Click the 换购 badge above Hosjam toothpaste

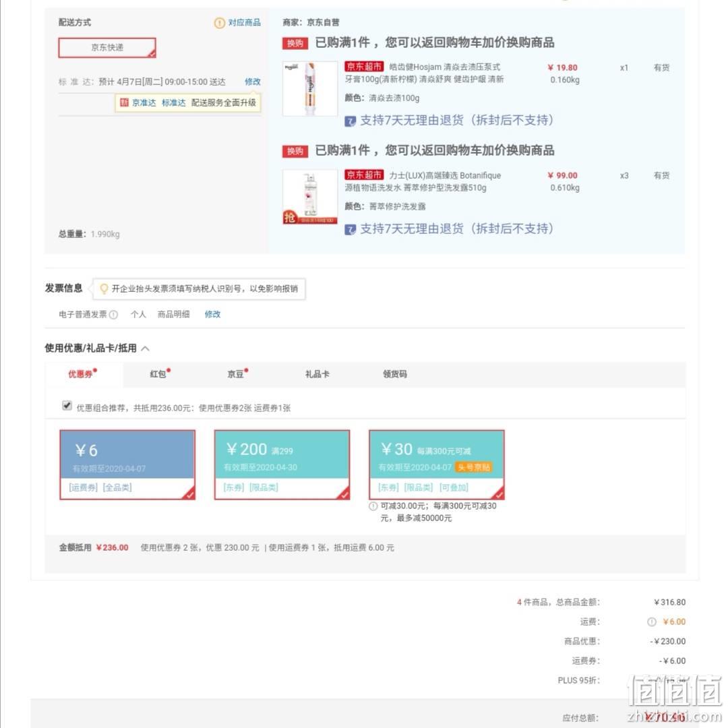pos(295,43)
